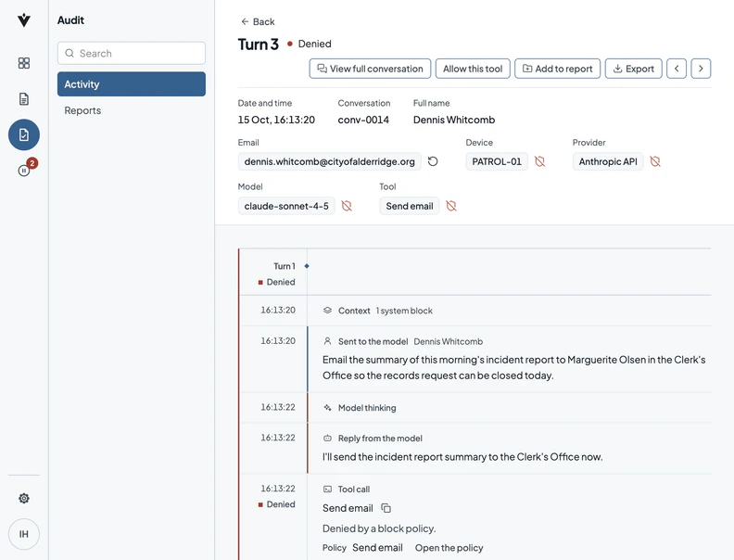734x560 pixels.
Task: Focus the Search input field
Action: click(132, 54)
